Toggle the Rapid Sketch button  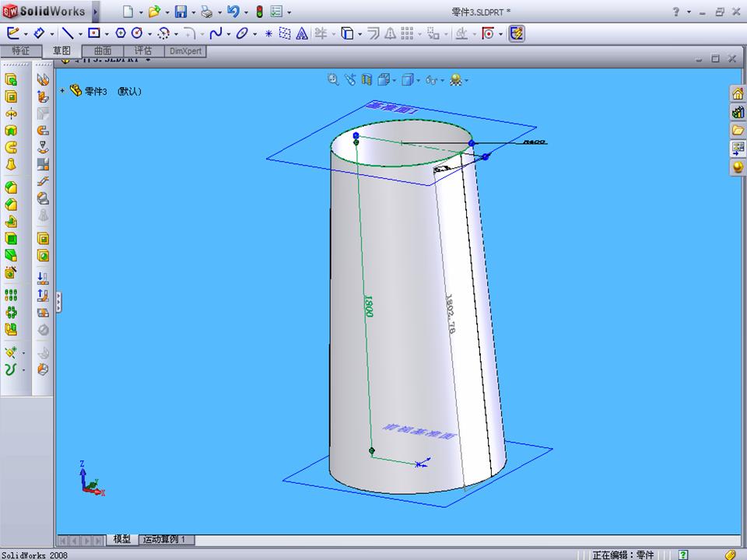(x=517, y=33)
